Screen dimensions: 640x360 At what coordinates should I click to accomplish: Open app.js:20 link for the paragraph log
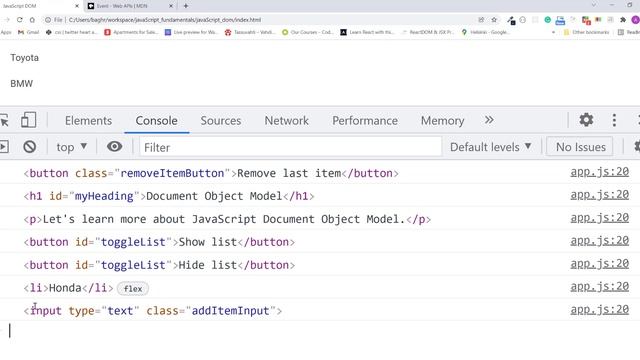click(x=599, y=218)
